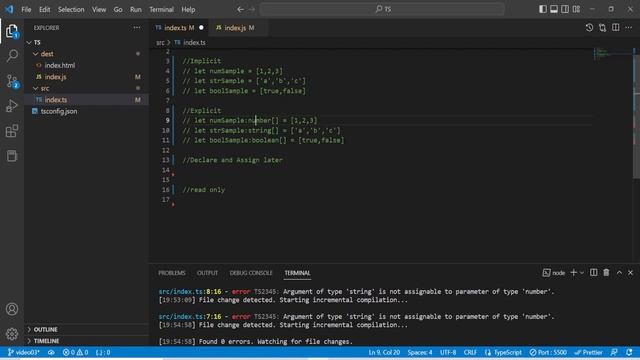This screenshot has height=360, width=640.
Task: Change CRLF end of line sequence
Action: tap(470, 352)
